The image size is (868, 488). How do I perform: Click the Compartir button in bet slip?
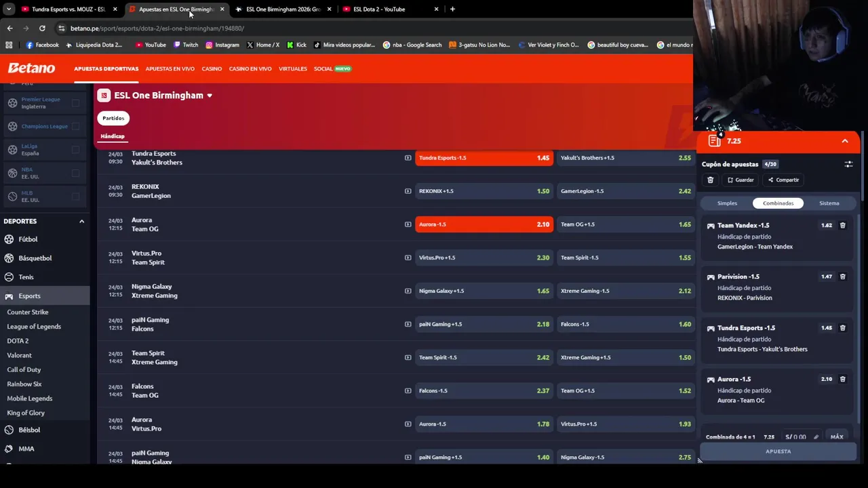click(783, 180)
